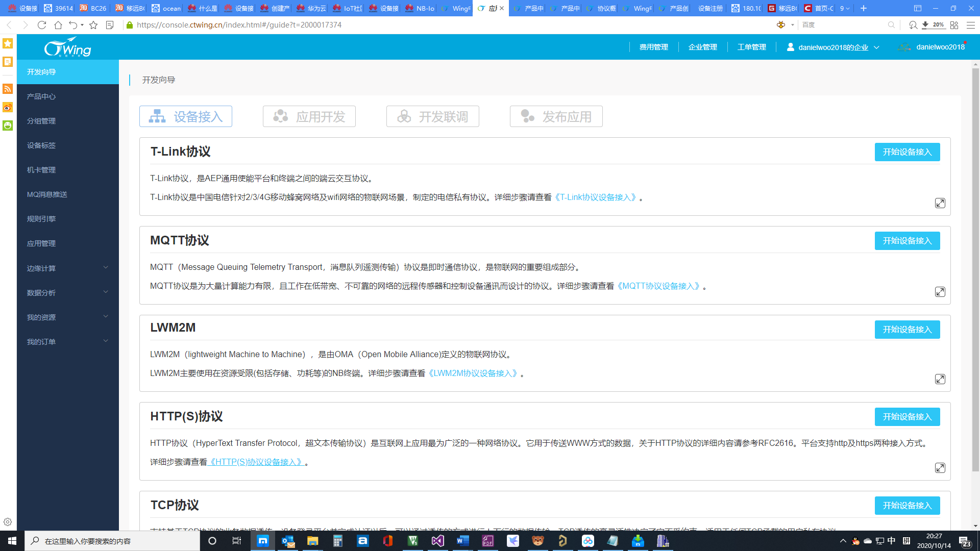Open the 《LWM2M协议设备接入》 link
This screenshot has width=980, height=551.
(474, 373)
